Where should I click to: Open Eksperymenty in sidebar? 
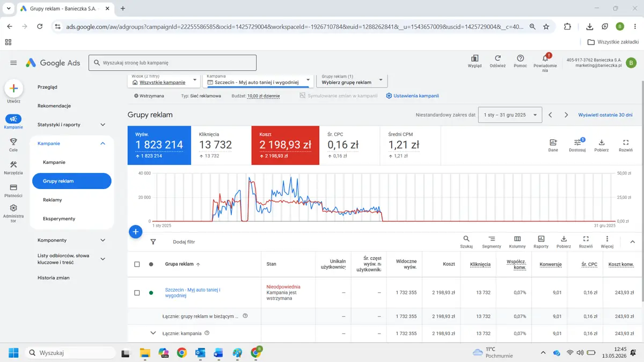coord(59,219)
